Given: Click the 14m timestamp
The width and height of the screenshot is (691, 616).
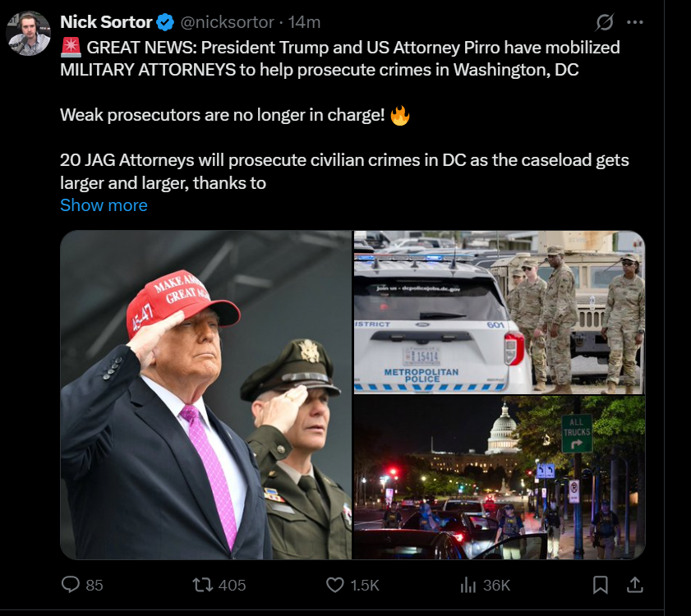Looking at the screenshot, I should click(x=304, y=22).
